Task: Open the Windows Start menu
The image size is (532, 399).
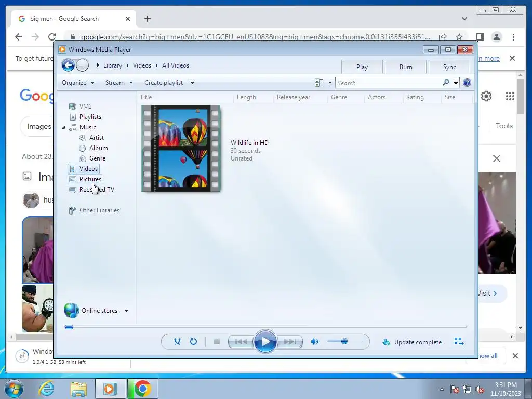Action: coord(14,389)
